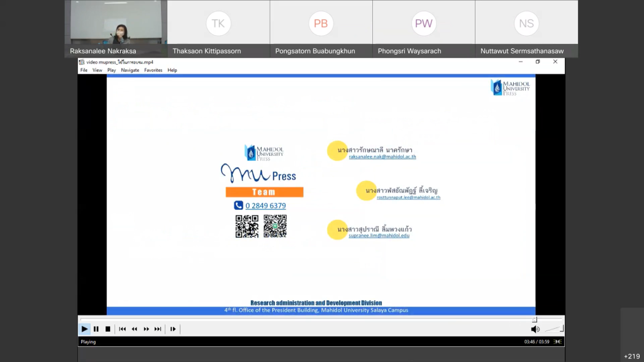Click the video seek bar handle
The image size is (644, 362).
click(535, 319)
